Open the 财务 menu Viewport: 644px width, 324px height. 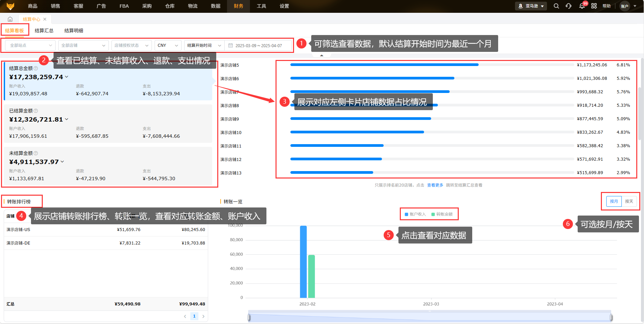238,6
